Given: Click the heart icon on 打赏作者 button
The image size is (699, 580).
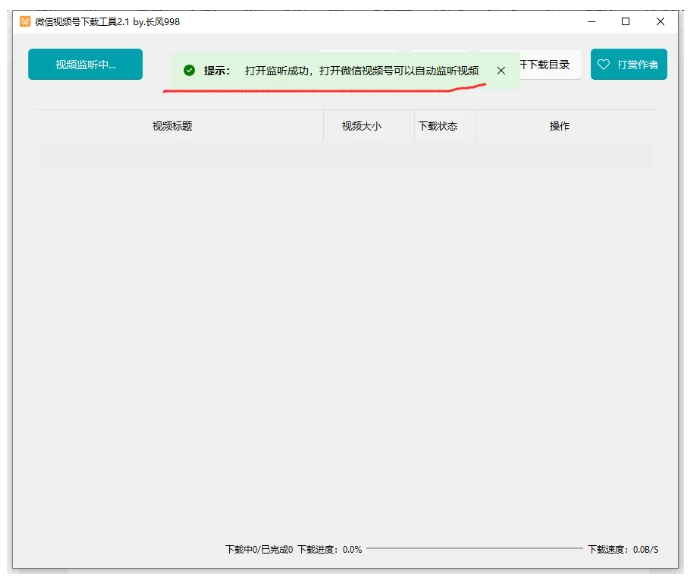Looking at the screenshot, I should (x=603, y=65).
